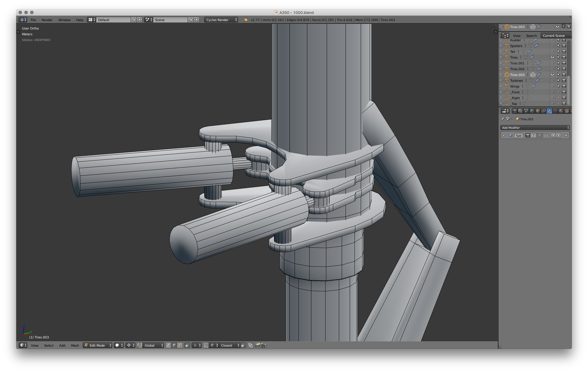Open the File menu
This screenshot has width=588, height=372.
33,20
